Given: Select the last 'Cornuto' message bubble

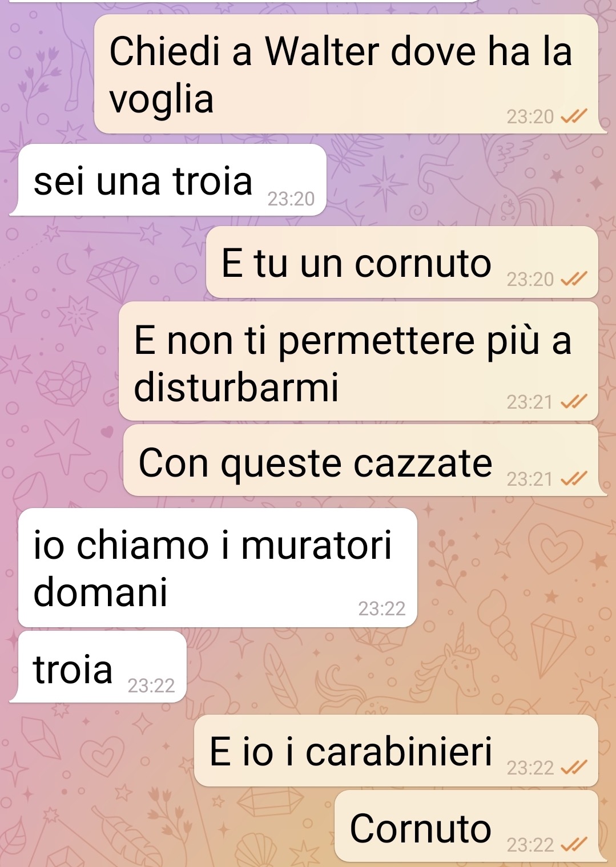Looking at the screenshot, I should coord(466,826).
